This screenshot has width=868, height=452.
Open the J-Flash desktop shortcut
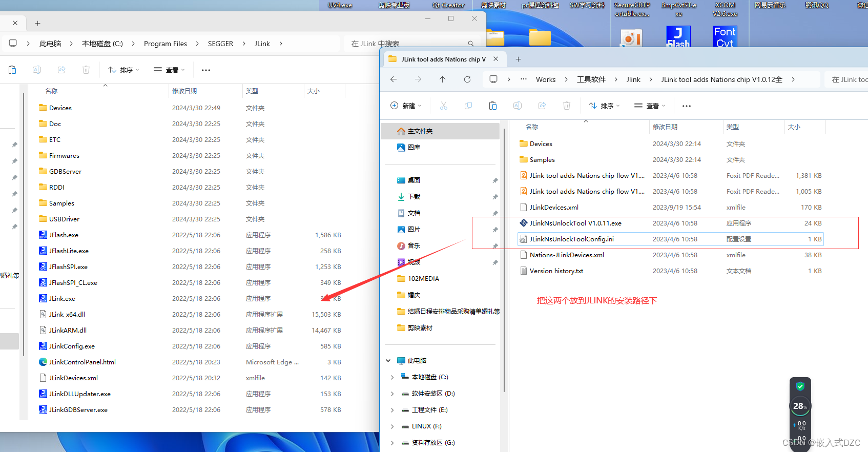[678, 36]
